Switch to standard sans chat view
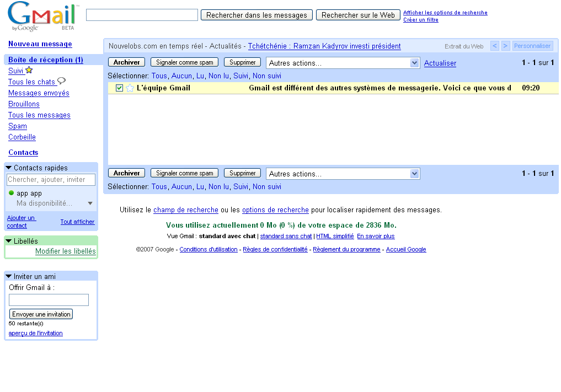This screenshot has width=561, height=392. 286,236
